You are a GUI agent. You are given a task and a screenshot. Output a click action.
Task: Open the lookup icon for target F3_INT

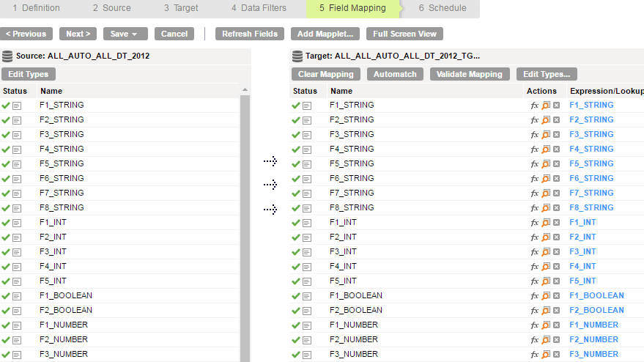[x=545, y=252]
